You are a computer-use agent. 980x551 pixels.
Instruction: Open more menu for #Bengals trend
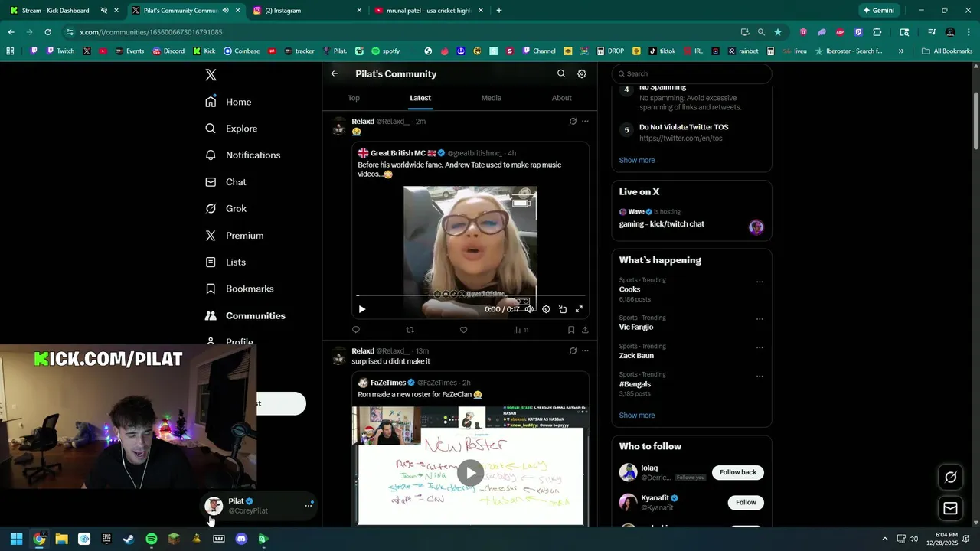(759, 376)
